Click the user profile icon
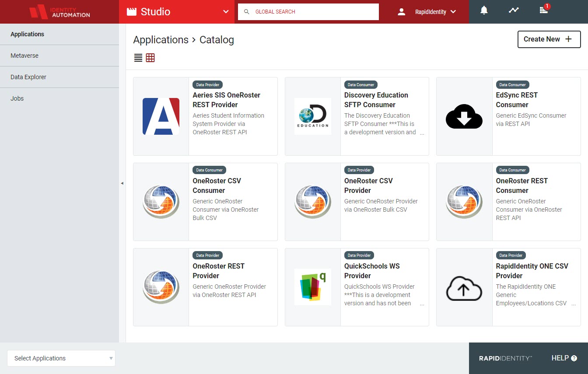Screen dimensions: 588x374 [402, 12]
